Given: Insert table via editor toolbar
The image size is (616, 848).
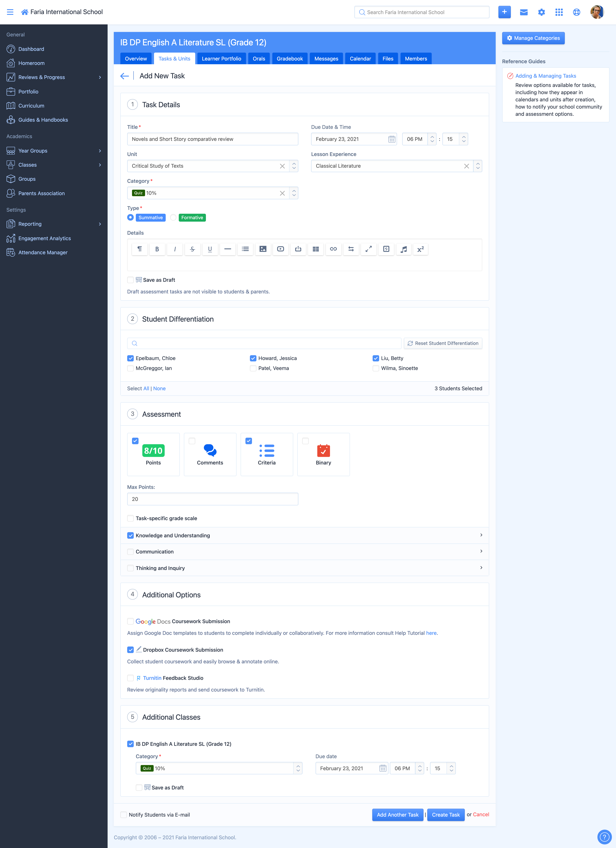Looking at the screenshot, I should point(316,249).
